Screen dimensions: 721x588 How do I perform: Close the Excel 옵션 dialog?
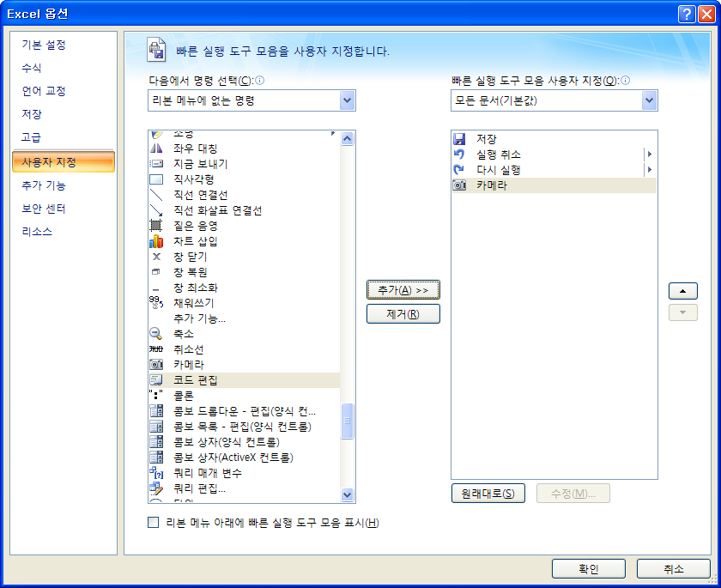tap(706, 15)
